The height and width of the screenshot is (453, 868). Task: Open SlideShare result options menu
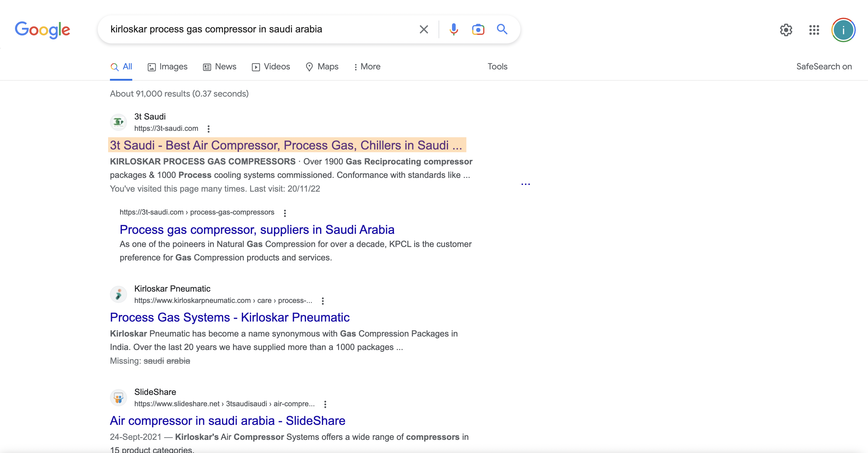click(x=325, y=404)
